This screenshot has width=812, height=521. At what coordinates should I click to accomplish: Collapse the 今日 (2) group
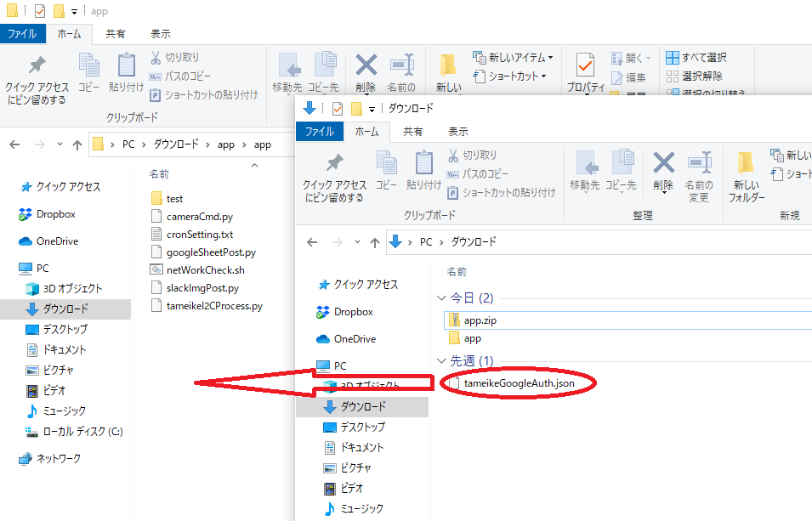tap(440, 298)
